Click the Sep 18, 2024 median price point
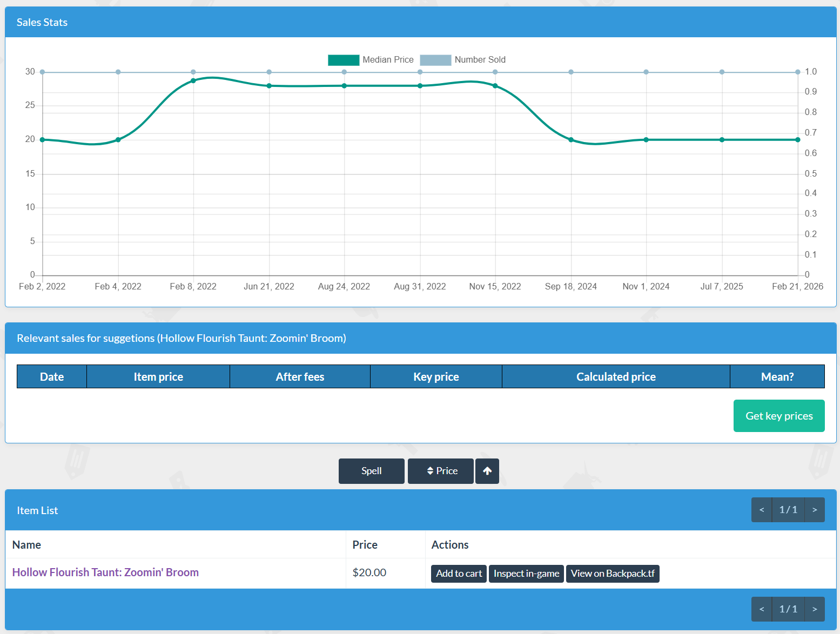 tap(571, 140)
